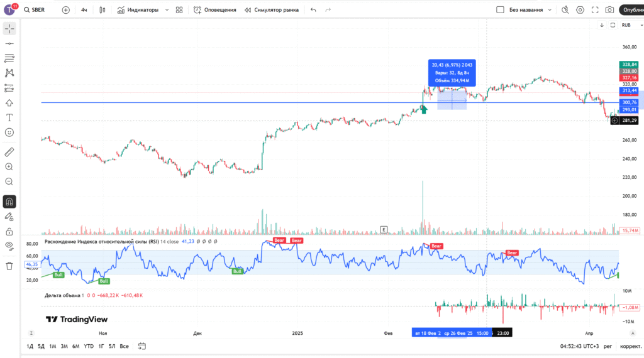Click the A auto-scale button
The image size is (644, 358).
[633, 333]
